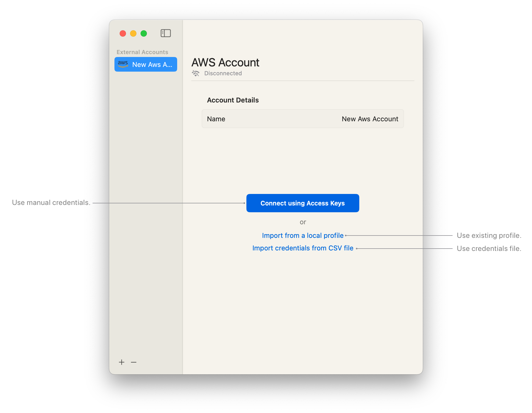Open Import credentials from CSV file link

[x=303, y=248]
